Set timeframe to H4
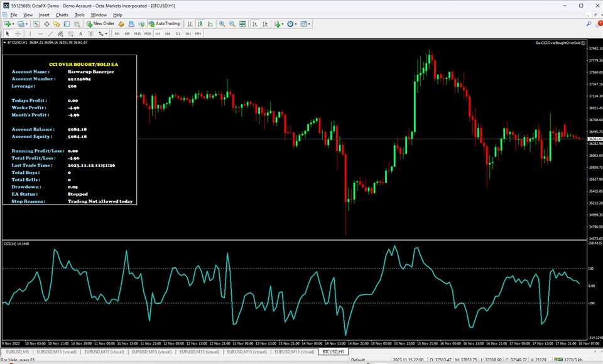Screen dimensions: 603x364 [x=168, y=34]
